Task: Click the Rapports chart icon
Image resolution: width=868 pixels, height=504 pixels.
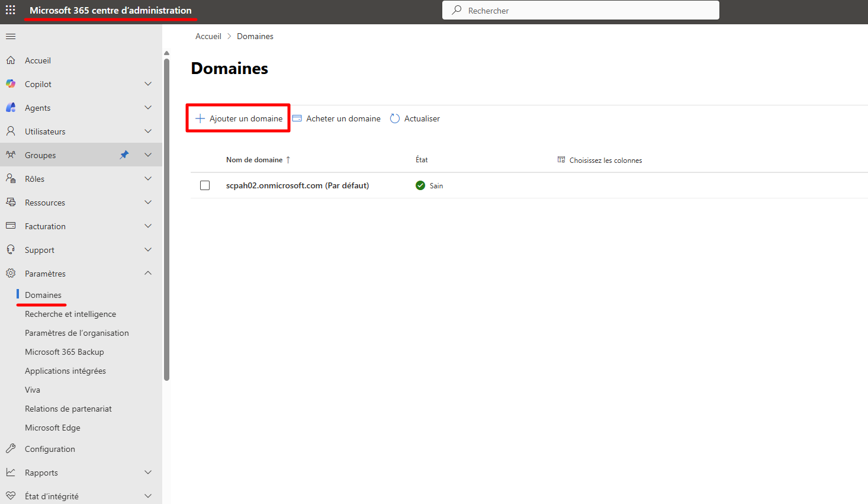Action: click(x=11, y=473)
